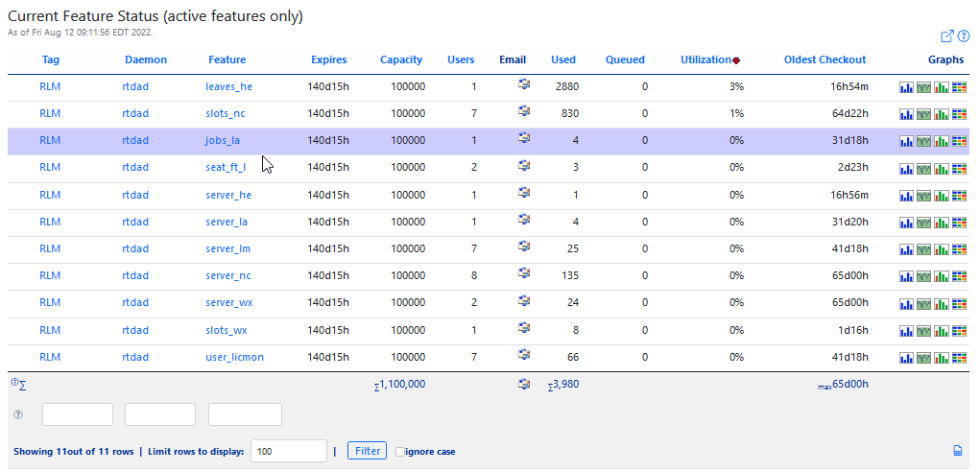Open blue bar chart for server_nc row
This screenshot has width=980, height=471.
coord(906,276)
